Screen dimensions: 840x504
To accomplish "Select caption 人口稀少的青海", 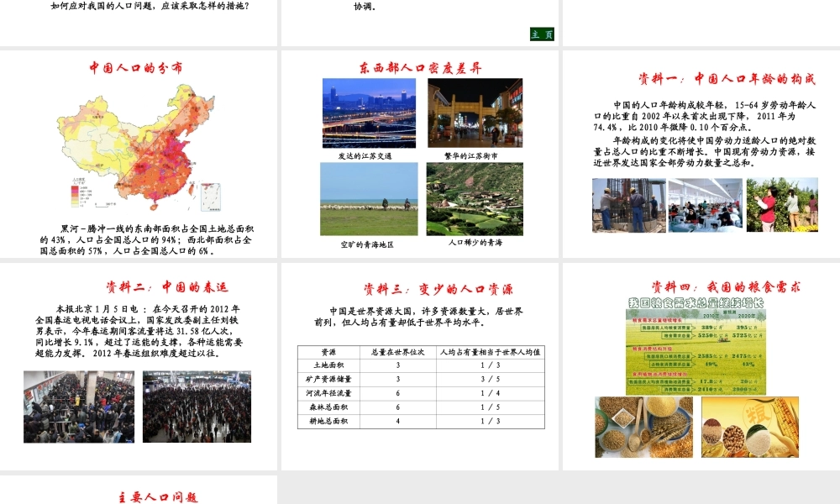I will click(x=475, y=243).
